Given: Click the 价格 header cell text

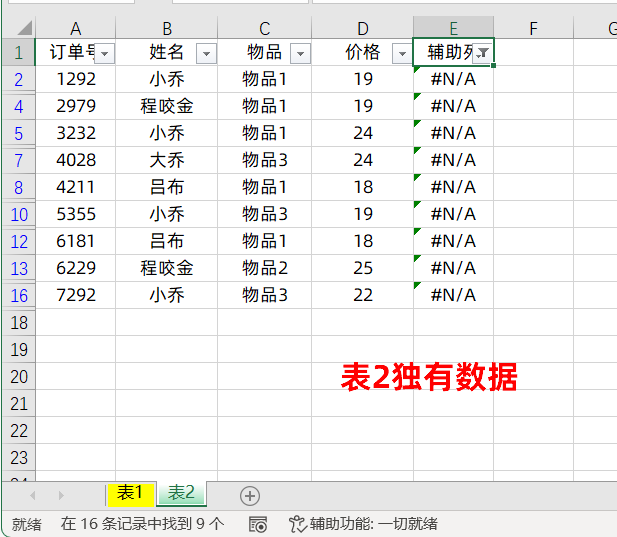Looking at the screenshot, I should [x=362, y=52].
